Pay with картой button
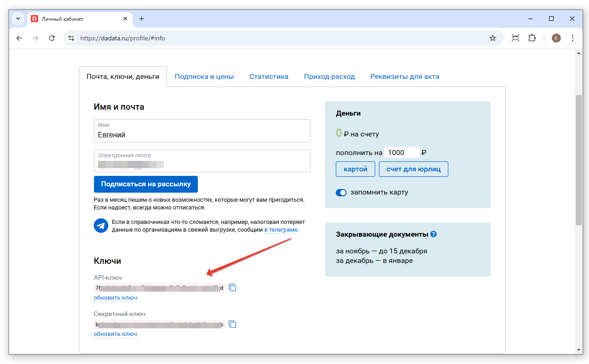 pos(355,169)
